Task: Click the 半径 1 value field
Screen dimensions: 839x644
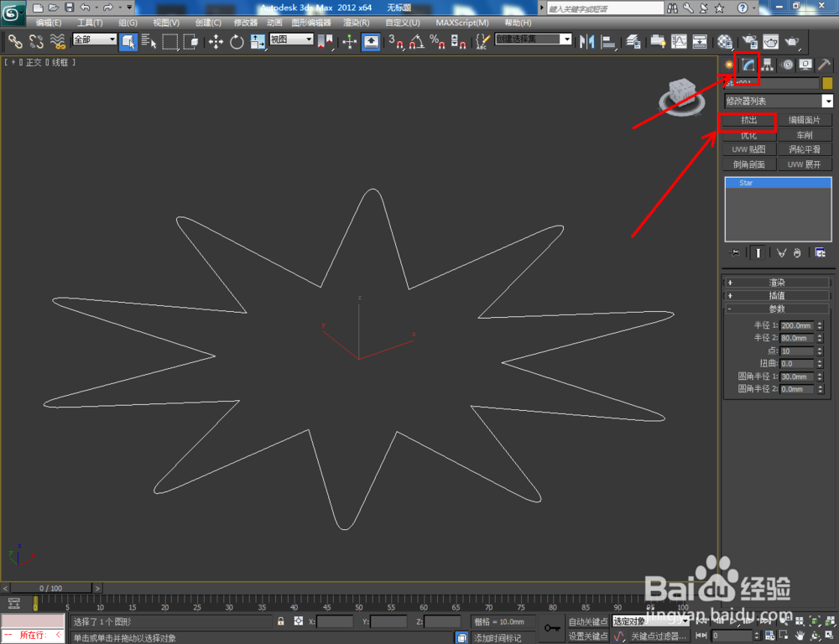Action: point(797,325)
